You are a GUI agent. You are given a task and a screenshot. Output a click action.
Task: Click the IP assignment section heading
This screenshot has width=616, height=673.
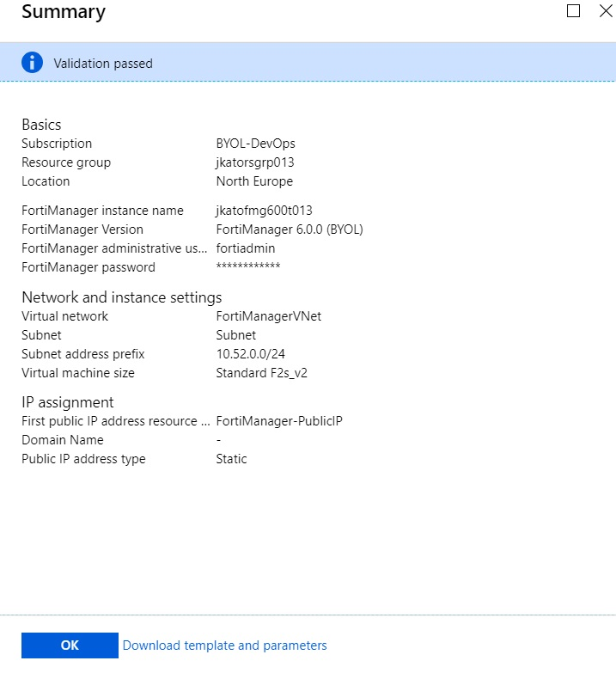68,402
